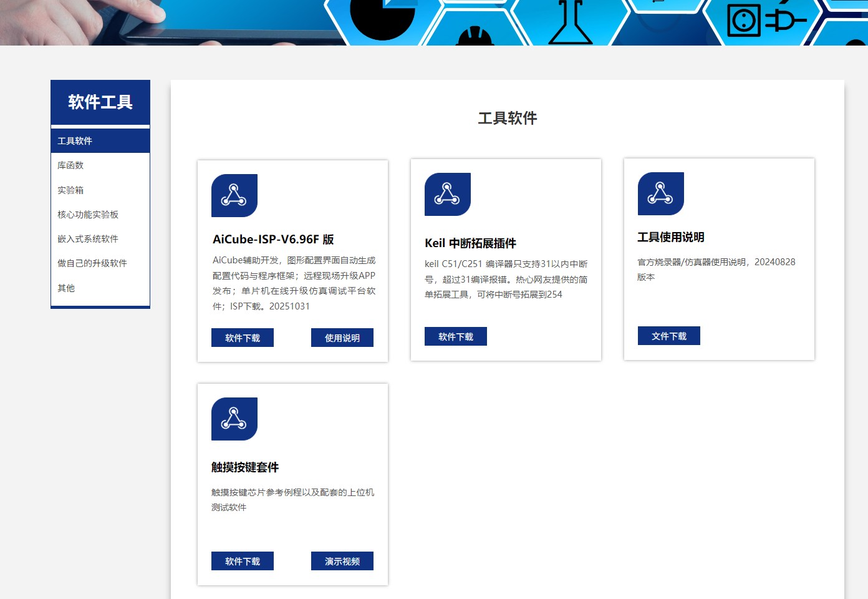This screenshot has width=868, height=599.
Task: Open the 嵌入式系统软件 section
Action: (x=87, y=238)
